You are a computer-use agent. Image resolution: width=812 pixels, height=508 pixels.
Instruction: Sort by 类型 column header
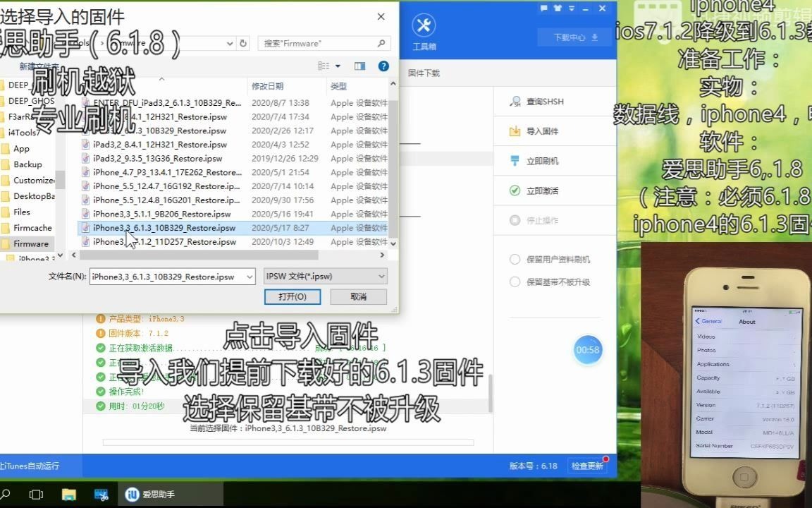[338, 86]
